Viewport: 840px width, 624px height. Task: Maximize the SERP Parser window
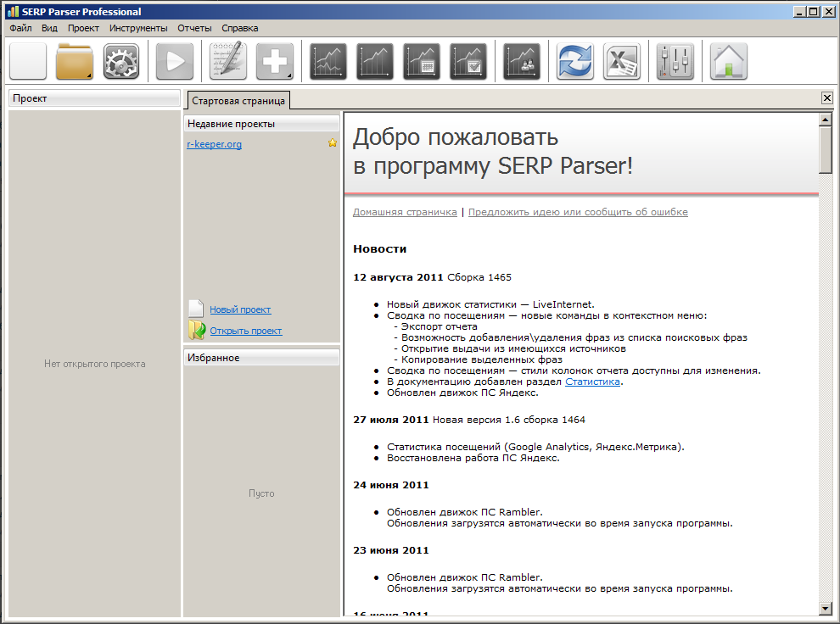[x=813, y=12]
